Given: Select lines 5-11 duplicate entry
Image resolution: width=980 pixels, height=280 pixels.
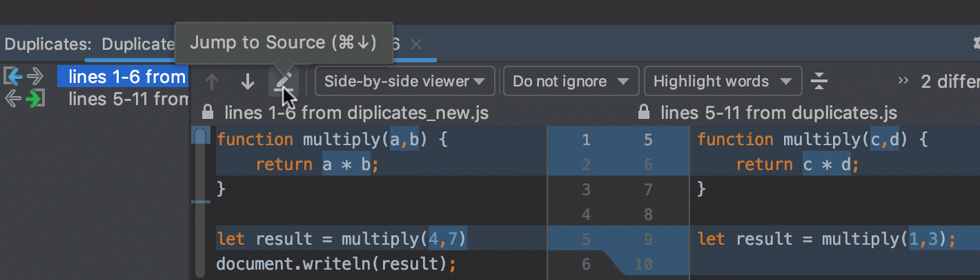Looking at the screenshot, I should tap(128, 99).
